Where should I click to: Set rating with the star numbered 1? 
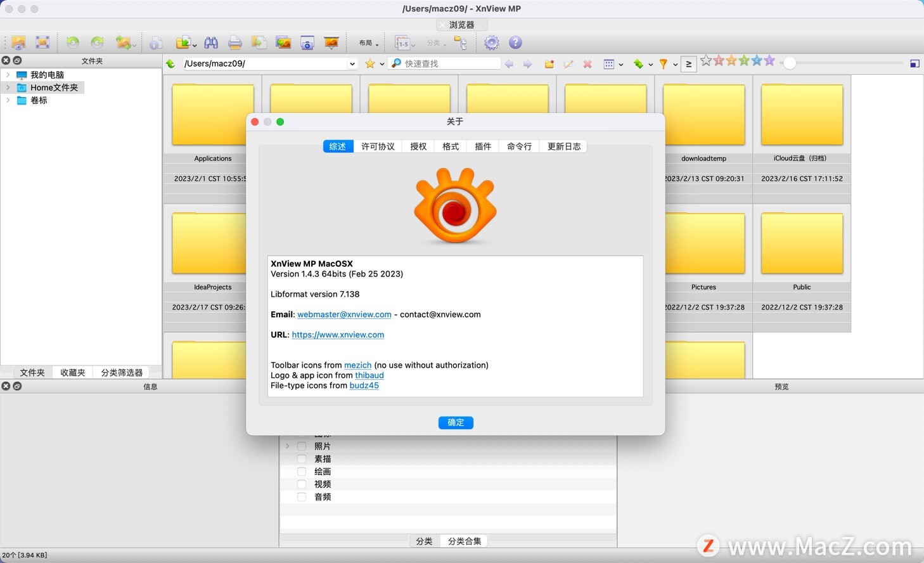point(719,61)
